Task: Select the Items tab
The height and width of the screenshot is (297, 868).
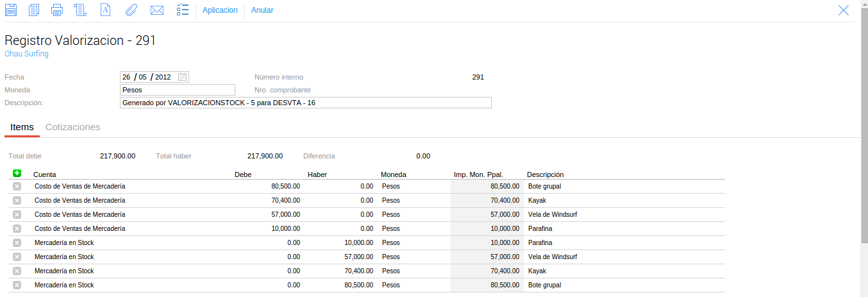Action: click(22, 127)
